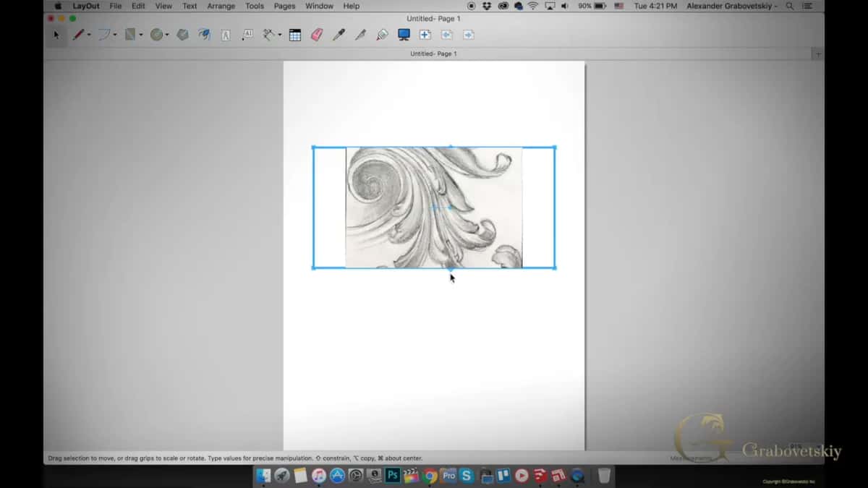The height and width of the screenshot is (488, 868).
Task: Pick the Style eyedropper tool
Action: click(x=339, y=35)
